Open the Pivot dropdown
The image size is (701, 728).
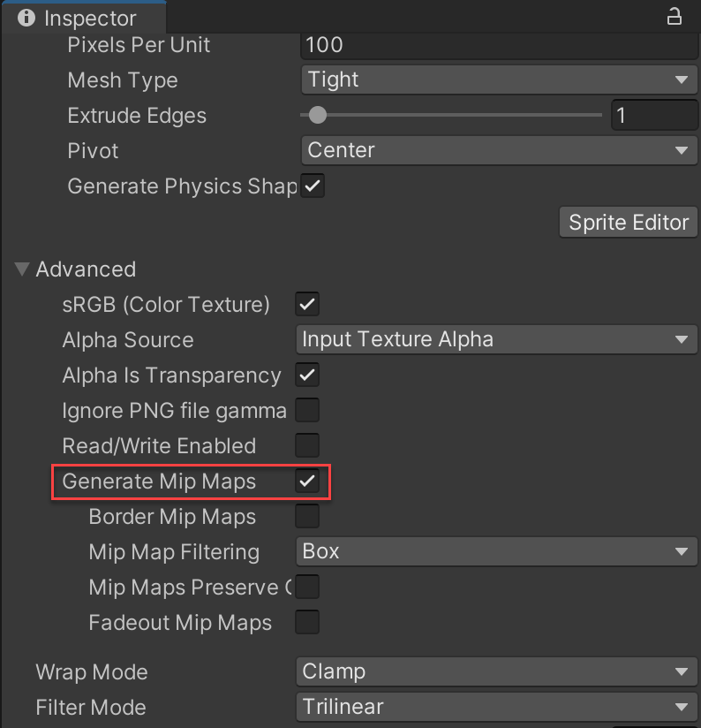coord(499,150)
